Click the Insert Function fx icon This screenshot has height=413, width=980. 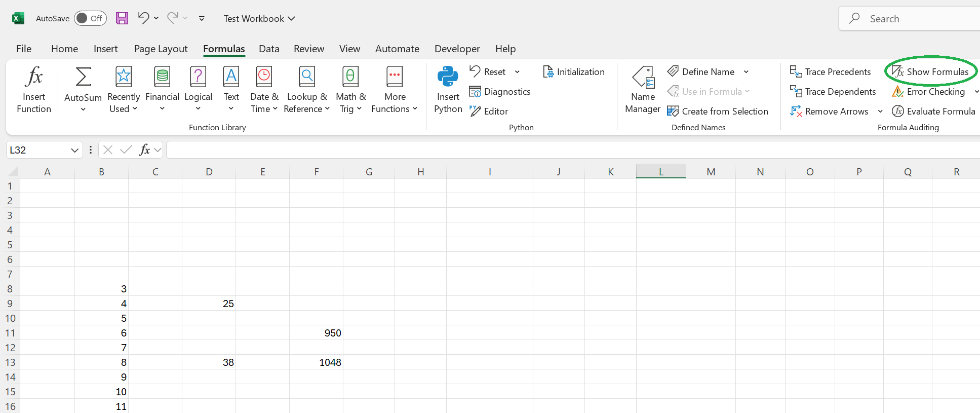[x=34, y=77]
